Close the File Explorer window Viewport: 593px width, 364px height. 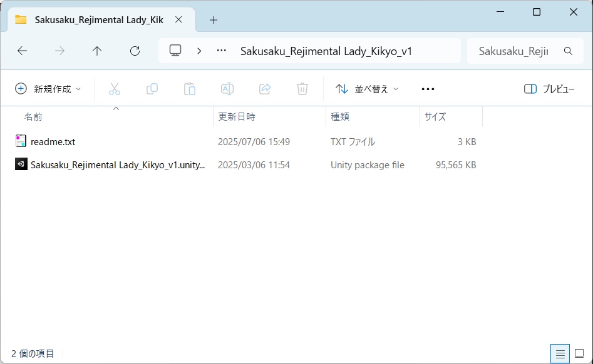(x=574, y=12)
